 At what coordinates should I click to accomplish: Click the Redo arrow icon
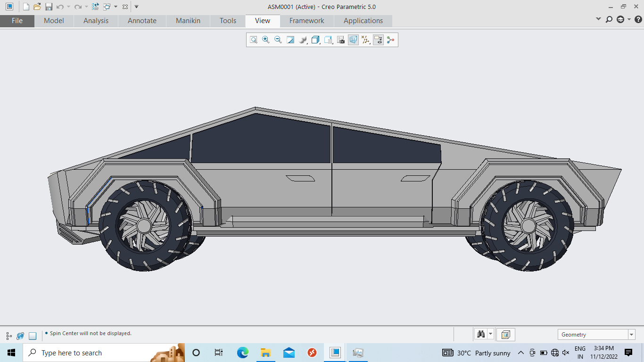pyautogui.click(x=78, y=7)
